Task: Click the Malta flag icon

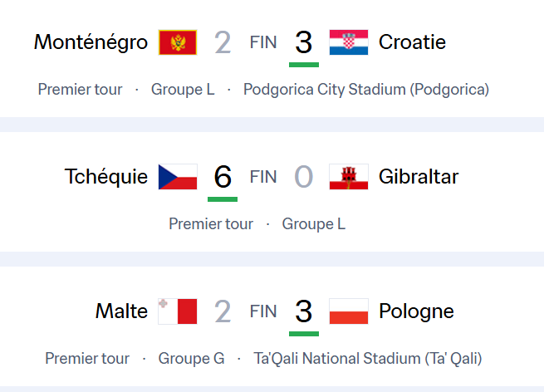Action: click(x=178, y=311)
